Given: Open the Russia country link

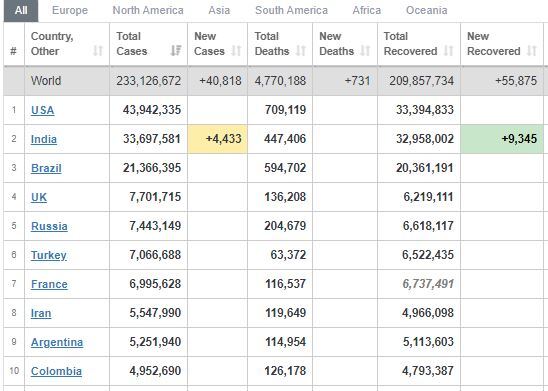Looking at the screenshot, I should click(49, 226).
